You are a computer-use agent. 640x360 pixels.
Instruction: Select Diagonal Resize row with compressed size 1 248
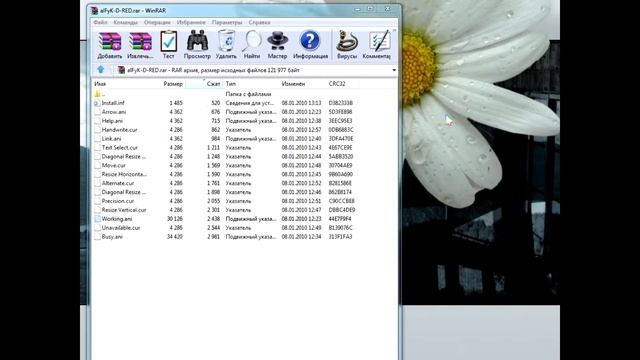pyautogui.click(x=124, y=156)
